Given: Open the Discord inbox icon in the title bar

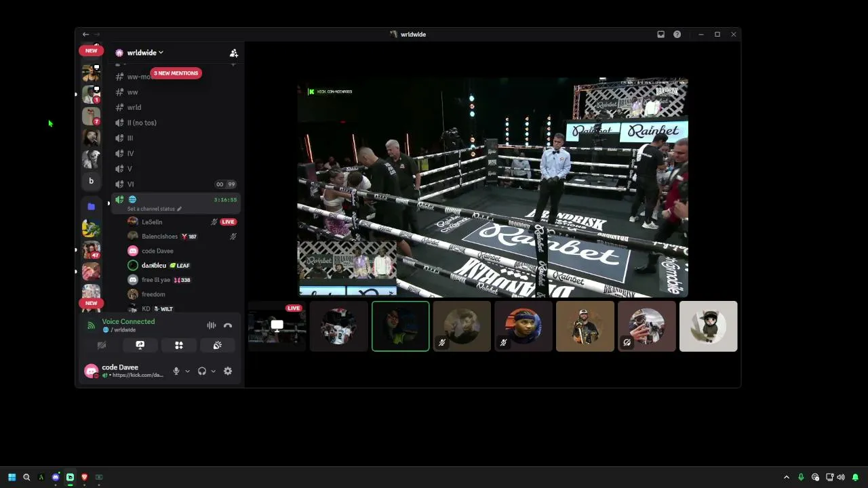Looking at the screenshot, I should [660, 34].
